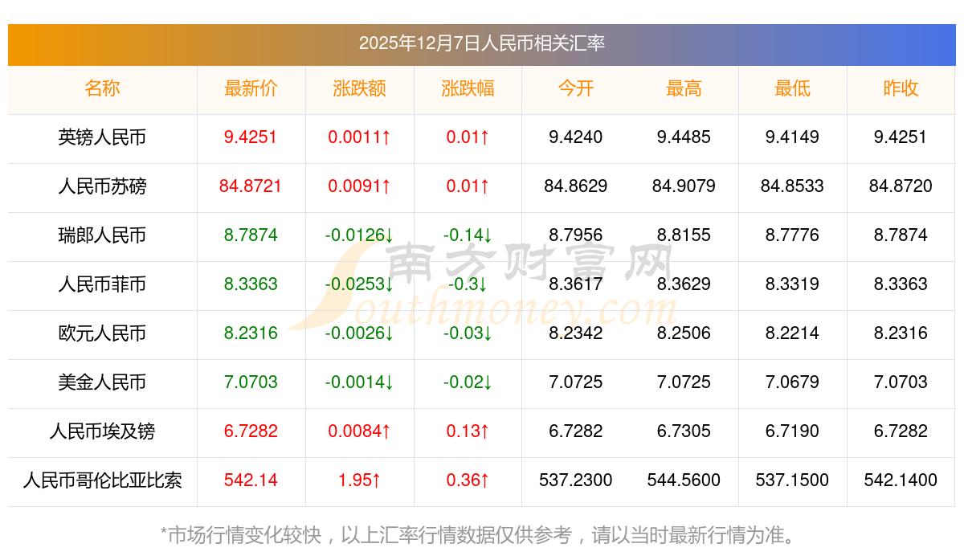Click the low value 7.0679
Screen dimensions: 964x560
(x=792, y=382)
